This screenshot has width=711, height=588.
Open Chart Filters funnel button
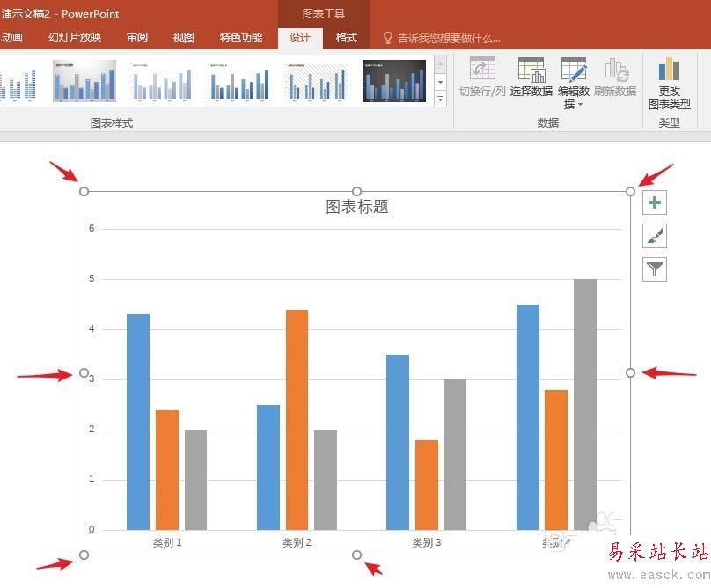655,269
